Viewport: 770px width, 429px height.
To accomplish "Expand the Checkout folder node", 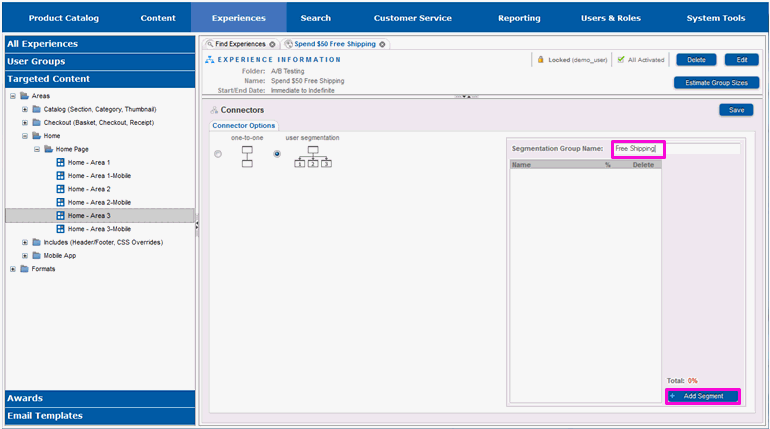I will pyautogui.click(x=25, y=123).
